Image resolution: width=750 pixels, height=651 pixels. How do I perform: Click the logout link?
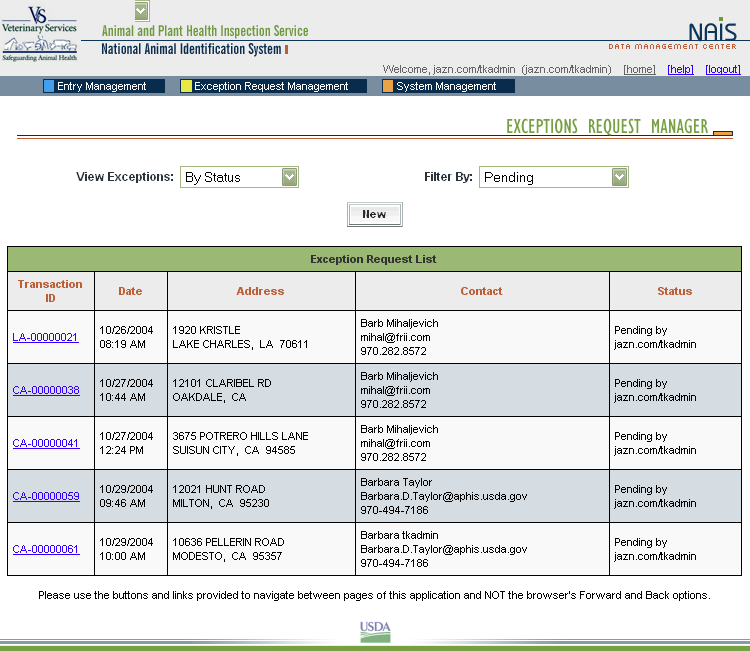coord(722,69)
